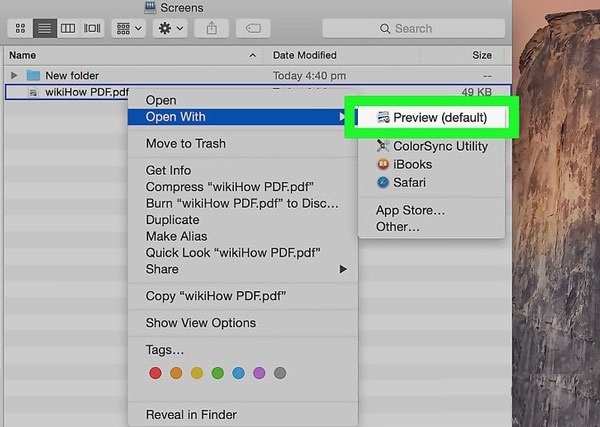The width and height of the screenshot is (600, 427).
Task: Choose the Safari icon in submenu
Action: tap(382, 182)
